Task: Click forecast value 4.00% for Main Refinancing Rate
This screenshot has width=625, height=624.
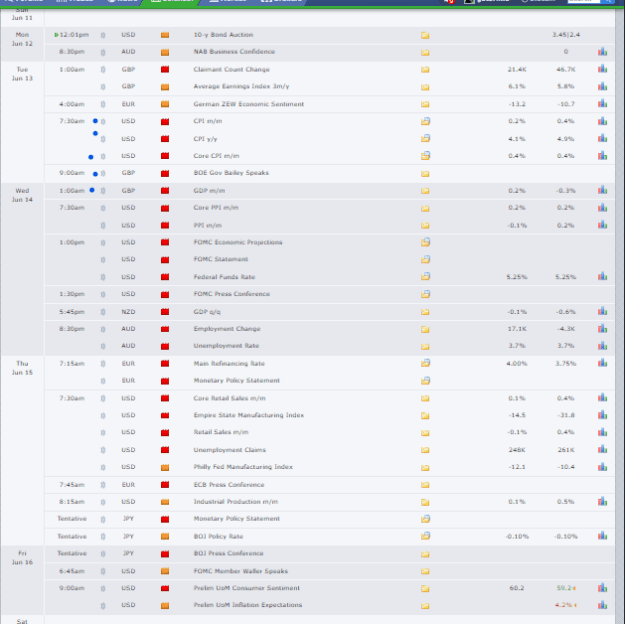Action: [517, 363]
